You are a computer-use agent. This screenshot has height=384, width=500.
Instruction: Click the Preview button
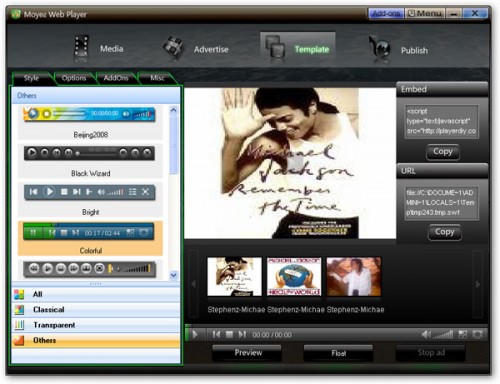tap(248, 353)
